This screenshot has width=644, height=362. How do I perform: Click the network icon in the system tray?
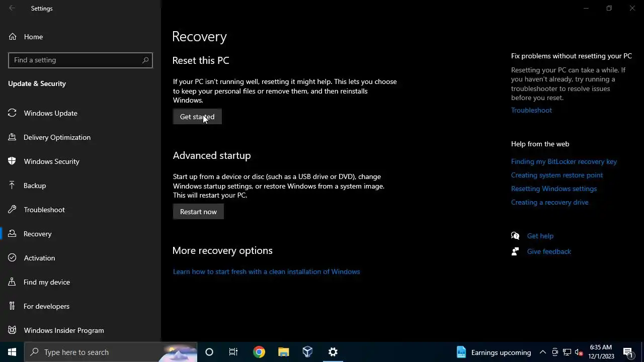[567, 352]
